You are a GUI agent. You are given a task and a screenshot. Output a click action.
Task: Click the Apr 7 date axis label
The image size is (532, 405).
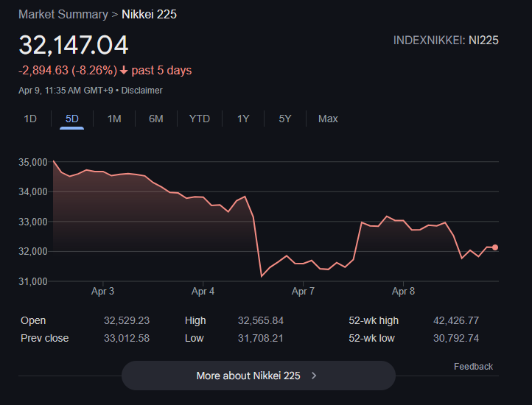click(x=303, y=292)
